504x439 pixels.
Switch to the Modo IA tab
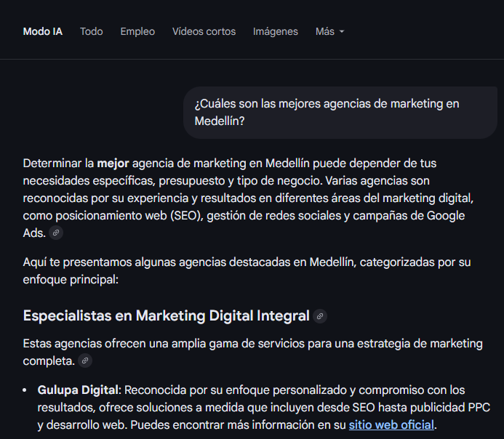click(x=42, y=31)
